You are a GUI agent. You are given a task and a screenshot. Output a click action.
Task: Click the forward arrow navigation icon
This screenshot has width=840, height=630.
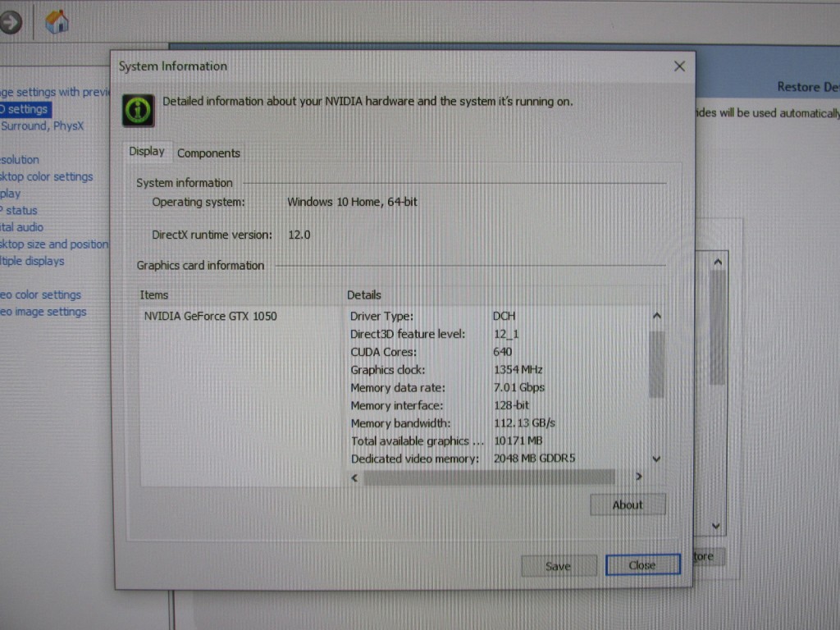[10, 22]
